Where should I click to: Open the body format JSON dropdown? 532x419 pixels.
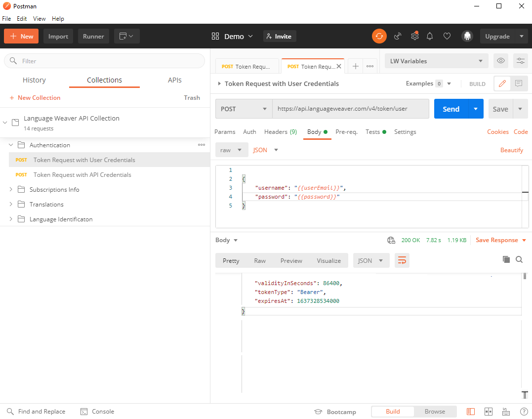coord(265,150)
